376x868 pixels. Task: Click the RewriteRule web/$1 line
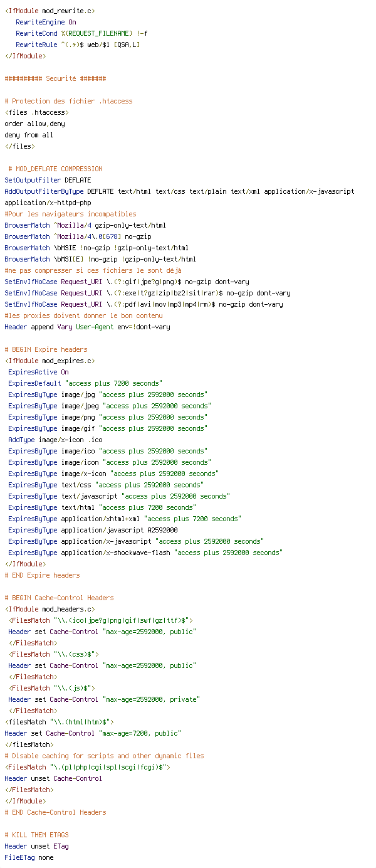coord(78,45)
